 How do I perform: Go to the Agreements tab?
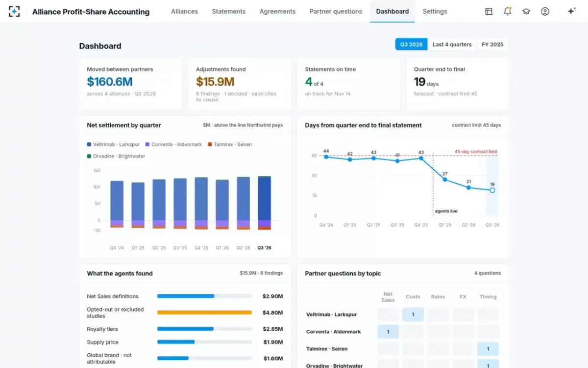click(277, 11)
